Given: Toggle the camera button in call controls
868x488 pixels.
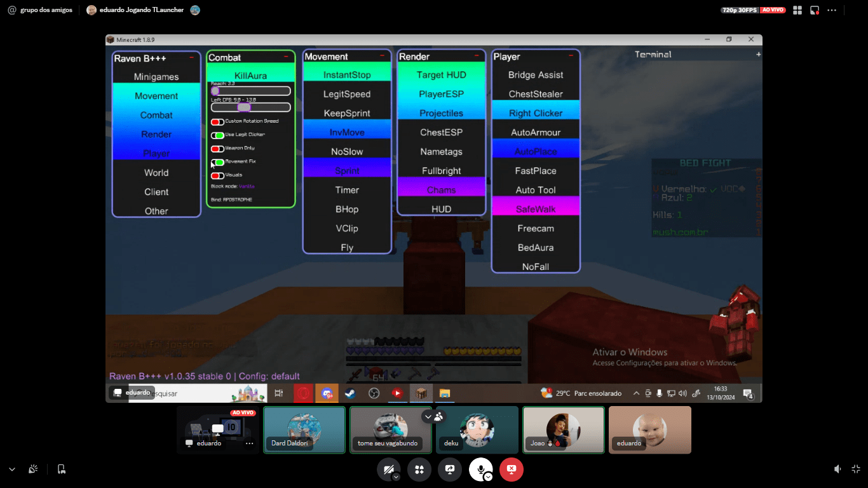Looking at the screenshot, I should (388, 470).
